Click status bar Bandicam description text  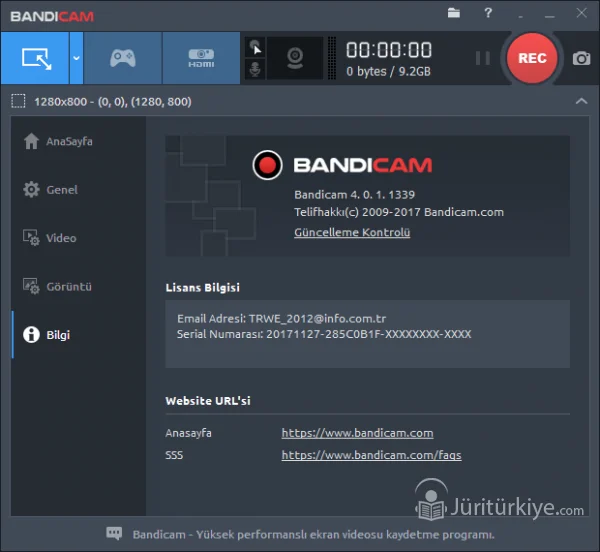click(313, 534)
